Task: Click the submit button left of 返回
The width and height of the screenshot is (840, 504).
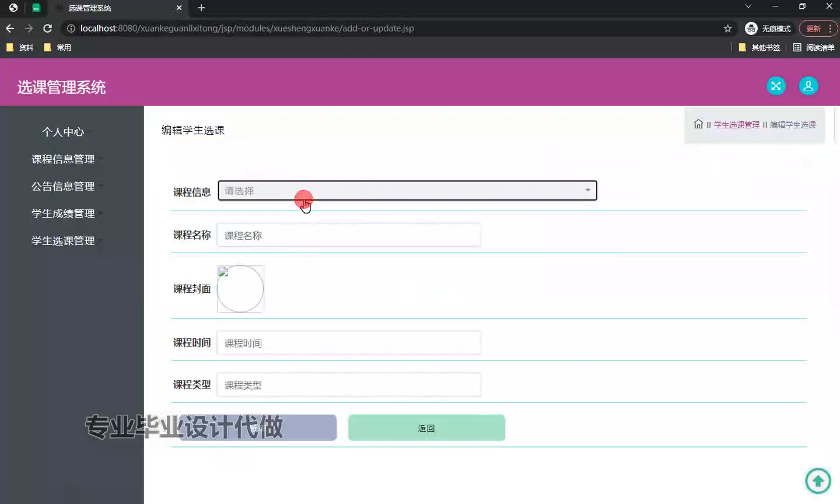Action: coord(258,428)
